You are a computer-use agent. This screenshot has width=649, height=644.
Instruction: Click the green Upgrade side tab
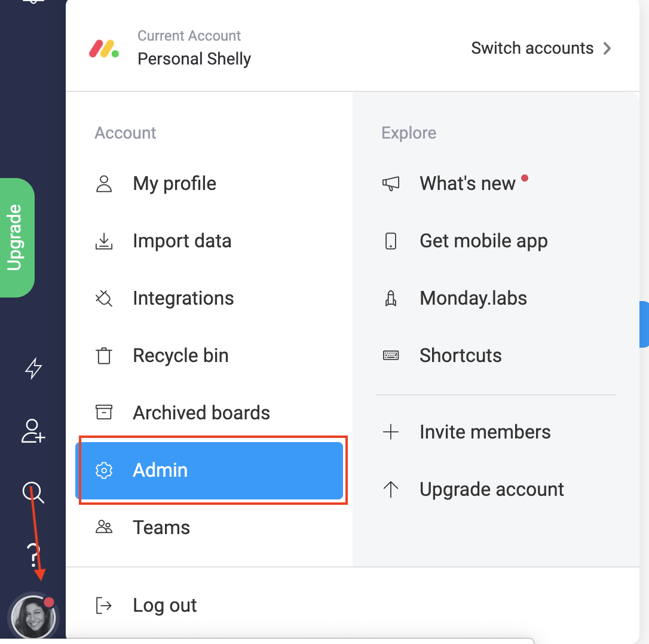[x=17, y=238]
